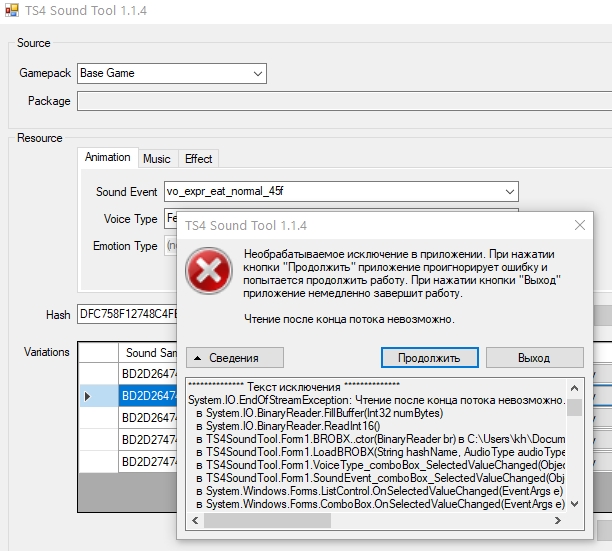The image size is (612, 551).
Task: Click the horizontal scroll right arrow
Action: point(558,520)
